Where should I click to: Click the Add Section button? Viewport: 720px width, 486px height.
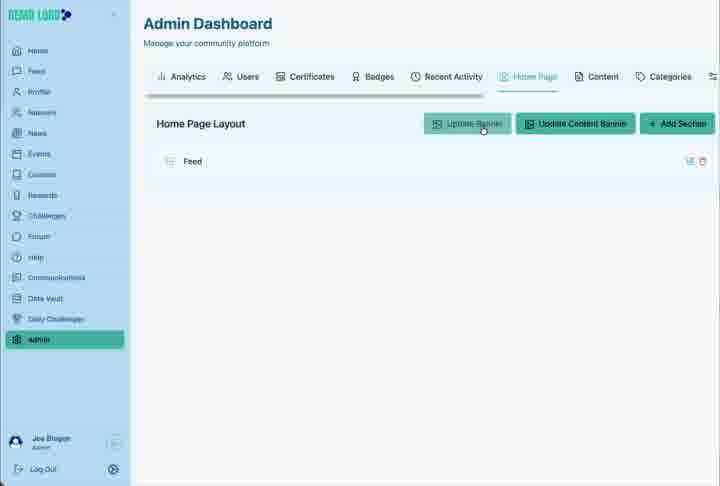coord(677,124)
